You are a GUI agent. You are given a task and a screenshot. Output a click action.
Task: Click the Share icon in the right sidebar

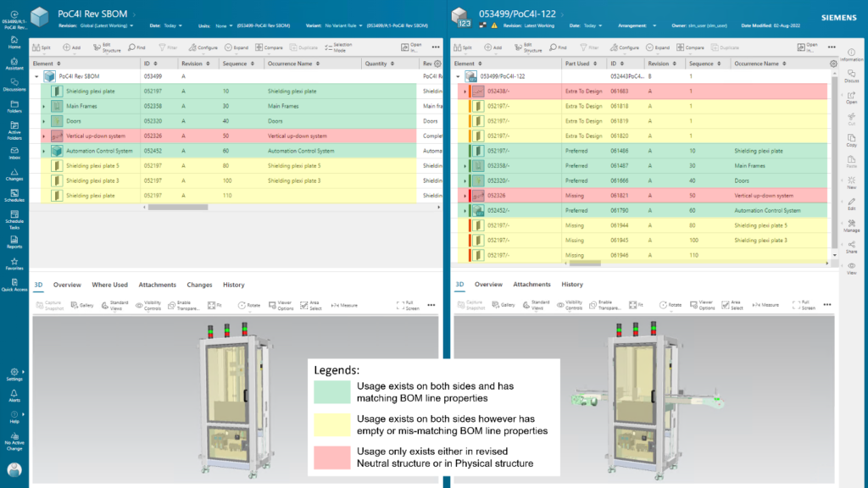tap(851, 247)
